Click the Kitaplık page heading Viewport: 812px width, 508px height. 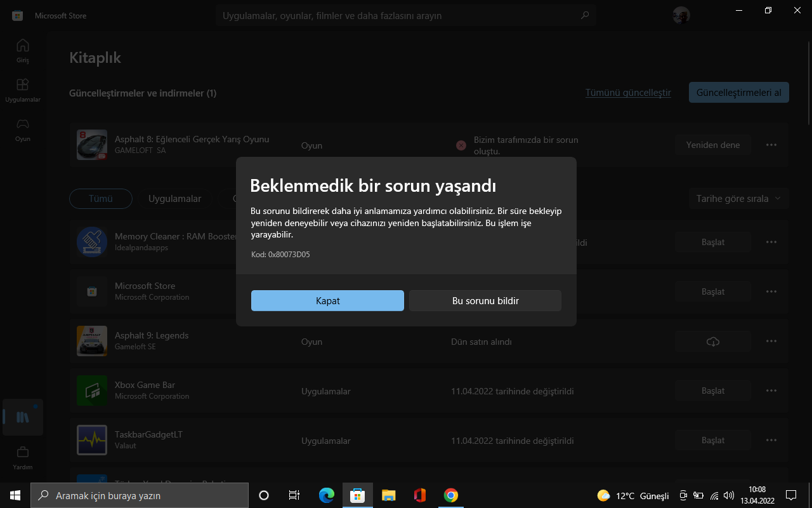coord(95,58)
